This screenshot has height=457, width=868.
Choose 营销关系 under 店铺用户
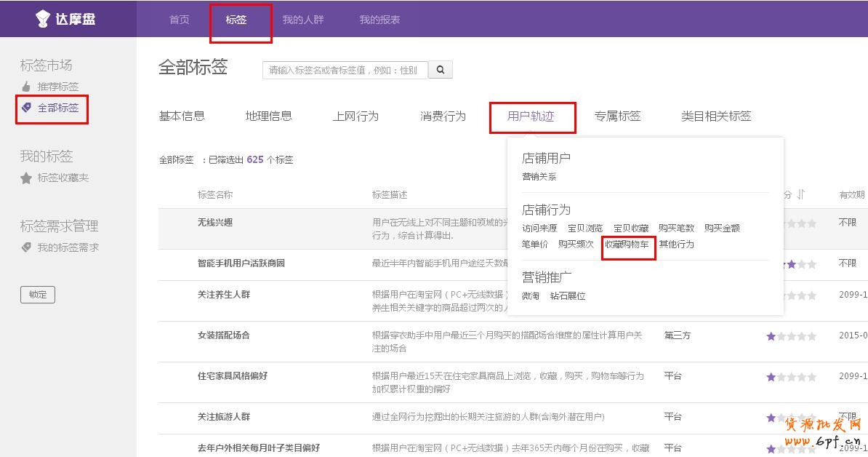[539, 177]
